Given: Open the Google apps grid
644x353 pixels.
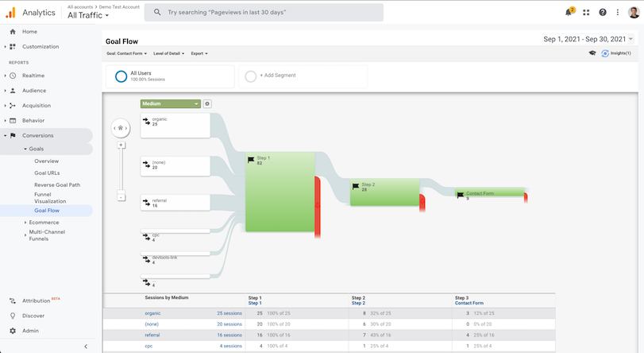Looking at the screenshot, I should point(586,13).
